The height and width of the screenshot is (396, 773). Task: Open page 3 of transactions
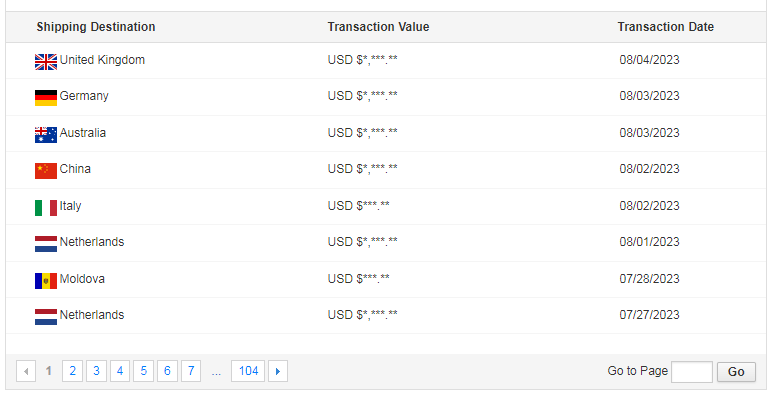point(96,371)
